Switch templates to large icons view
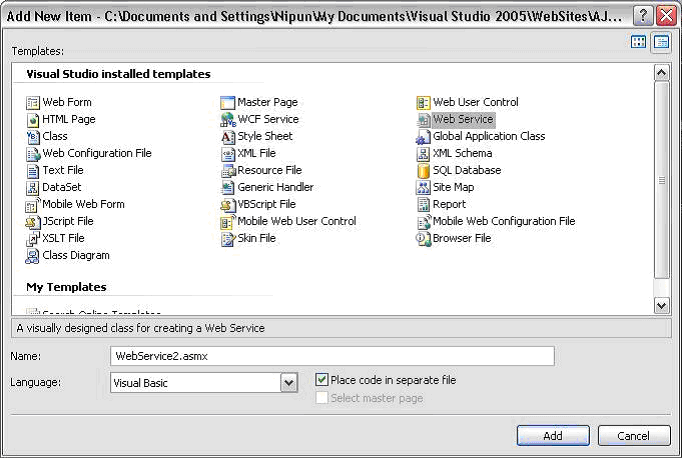 pyautogui.click(x=638, y=42)
